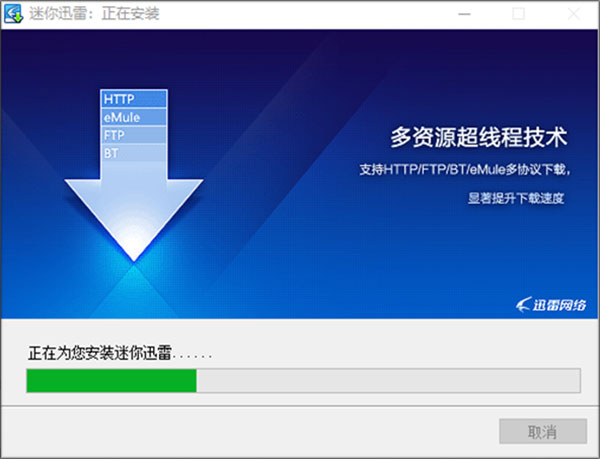The image size is (600, 459).
Task: Close the installer window
Action: tap(574, 14)
